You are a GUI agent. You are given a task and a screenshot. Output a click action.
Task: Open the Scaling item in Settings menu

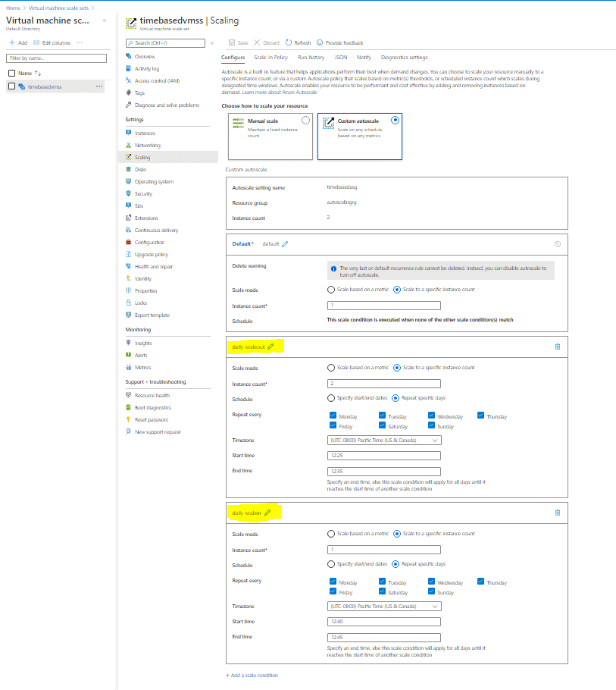[168, 157]
